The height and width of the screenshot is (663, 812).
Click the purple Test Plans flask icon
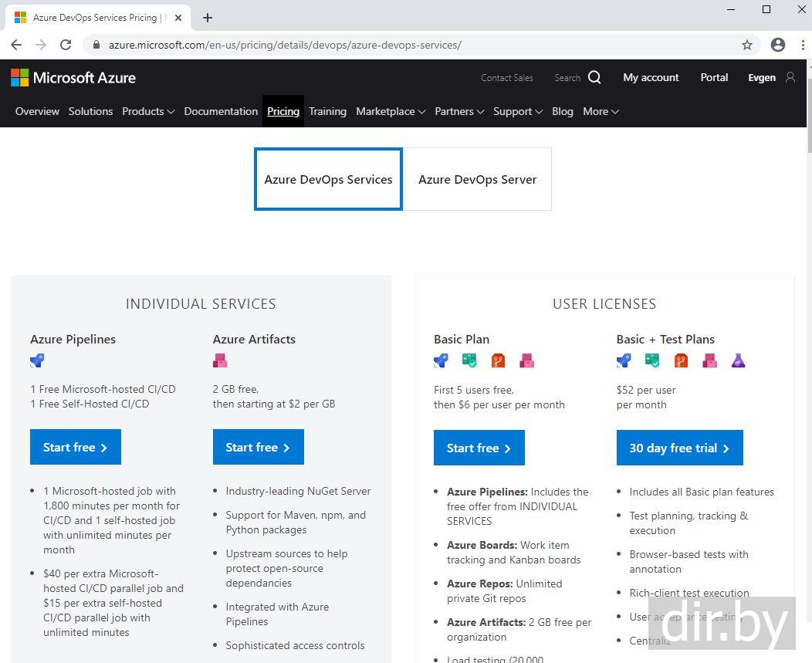(x=738, y=360)
